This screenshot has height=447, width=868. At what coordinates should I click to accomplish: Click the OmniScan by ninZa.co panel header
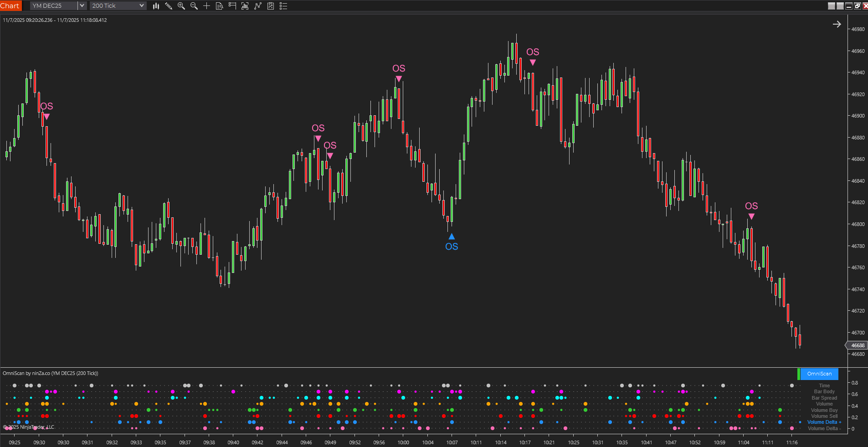[50, 373]
